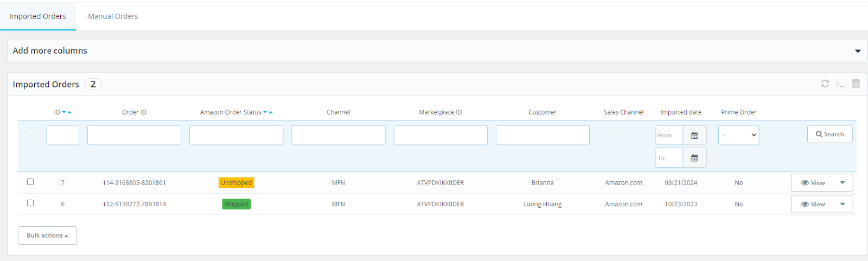This screenshot has height=261, width=868.
Task: Select the Imported Orders tab
Action: click(38, 16)
